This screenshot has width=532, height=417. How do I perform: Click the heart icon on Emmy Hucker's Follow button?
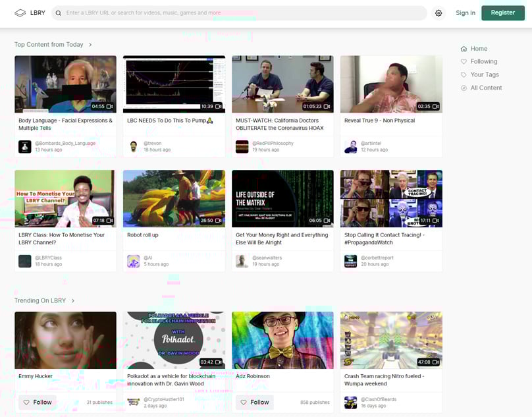tap(26, 403)
